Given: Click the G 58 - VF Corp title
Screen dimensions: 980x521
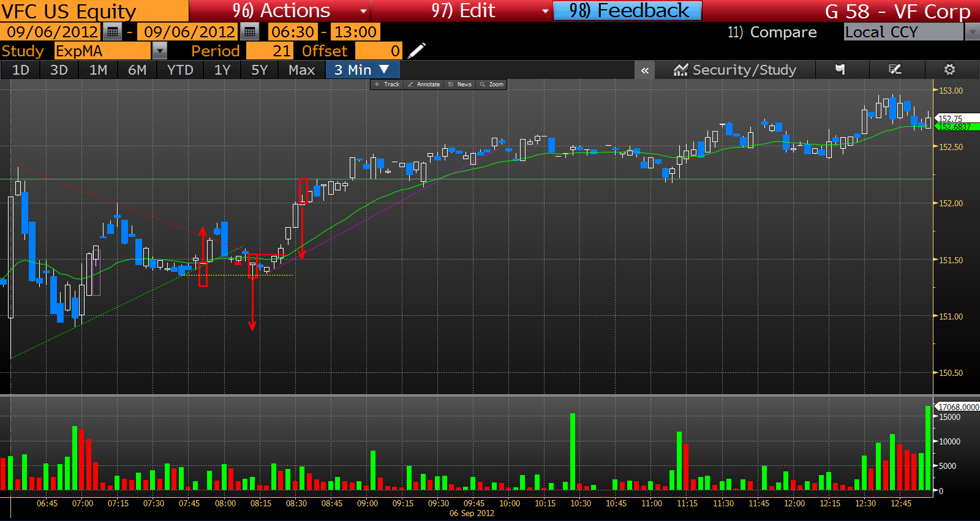Looking at the screenshot, I should click(897, 11).
